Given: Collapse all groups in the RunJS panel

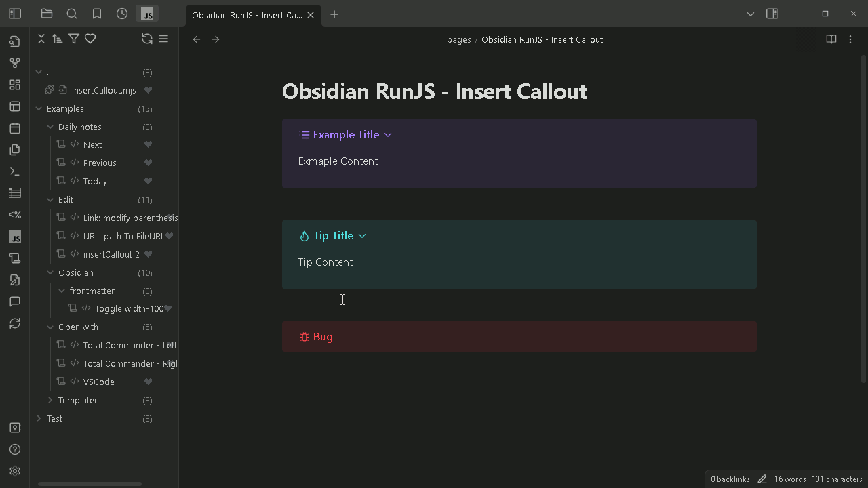Looking at the screenshot, I should tap(41, 39).
